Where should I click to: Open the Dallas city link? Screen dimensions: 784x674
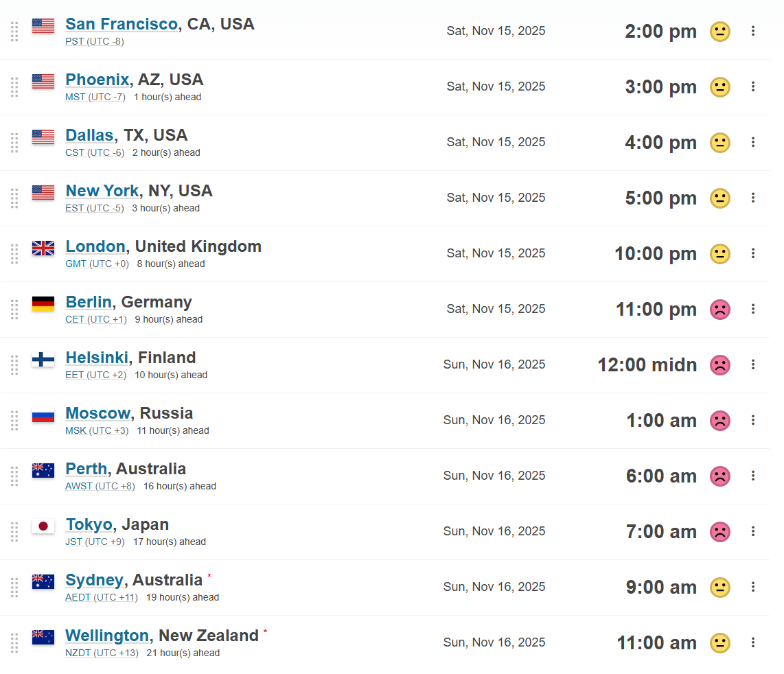[x=89, y=135]
